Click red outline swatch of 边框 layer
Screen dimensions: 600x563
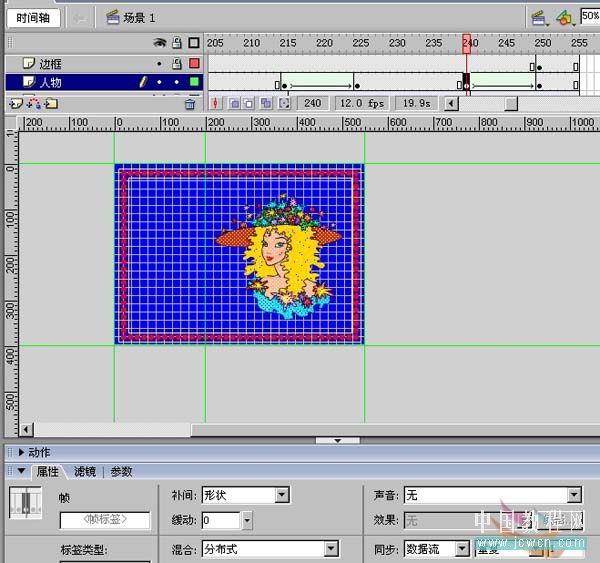pyautogui.click(x=194, y=63)
